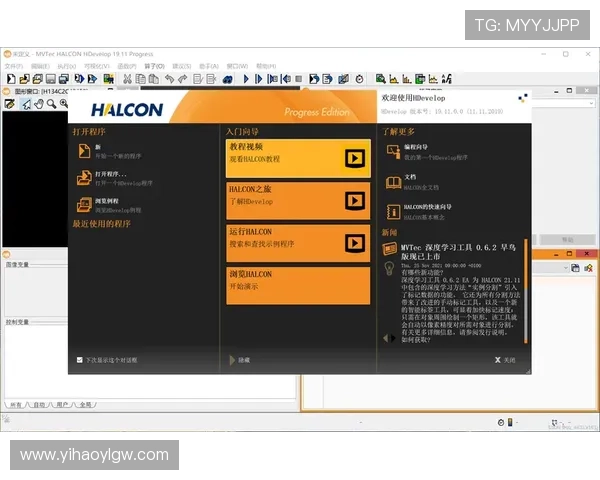Select the magnifier zoom tool in graphics window
The image size is (600, 480).
tap(51, 104)
